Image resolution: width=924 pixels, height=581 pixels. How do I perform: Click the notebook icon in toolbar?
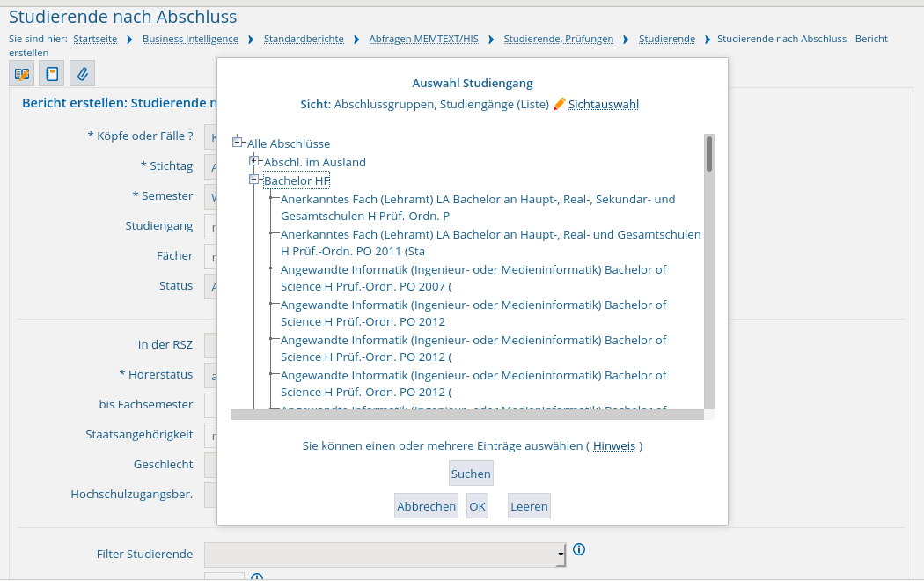coord(52,74)
